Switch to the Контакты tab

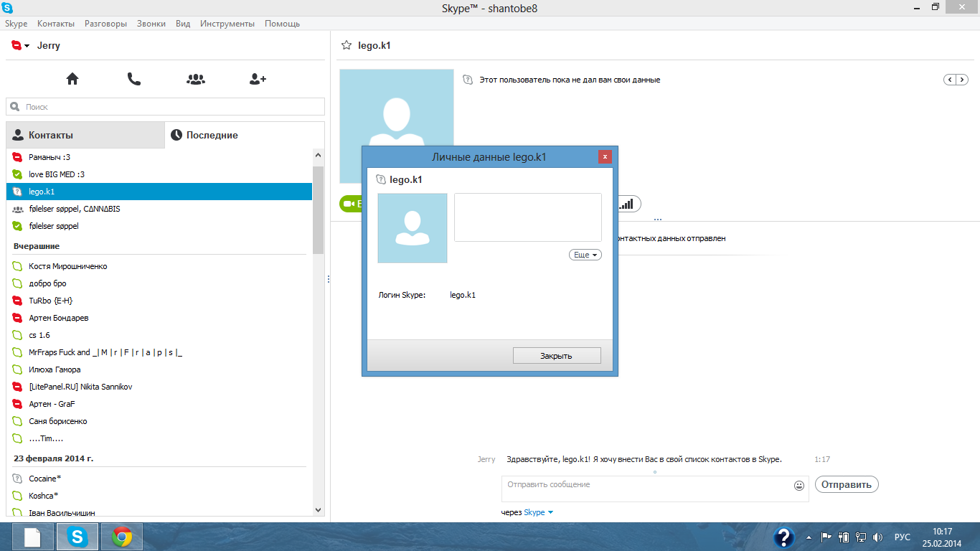85,135
